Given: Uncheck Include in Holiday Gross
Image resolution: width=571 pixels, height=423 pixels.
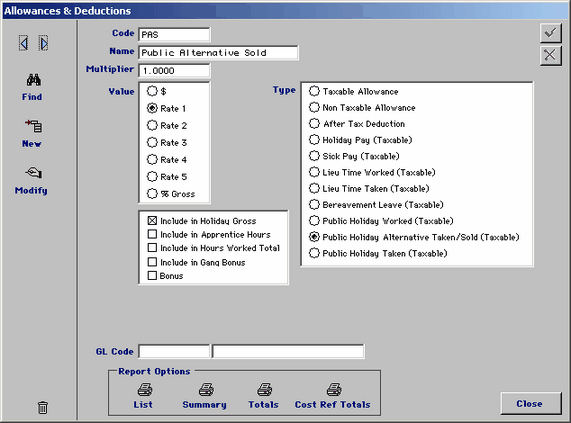Looking at the screenshot, I should click(x=152, y=221).
